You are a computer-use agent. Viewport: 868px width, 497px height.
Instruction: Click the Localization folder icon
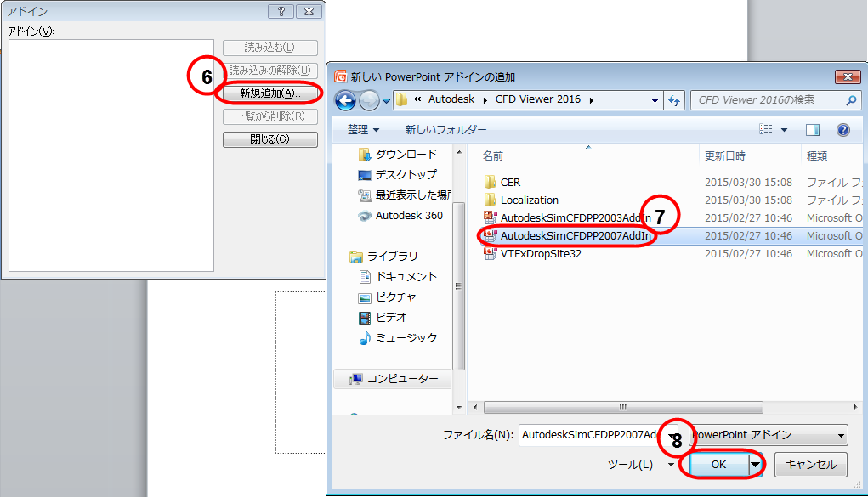490,200
